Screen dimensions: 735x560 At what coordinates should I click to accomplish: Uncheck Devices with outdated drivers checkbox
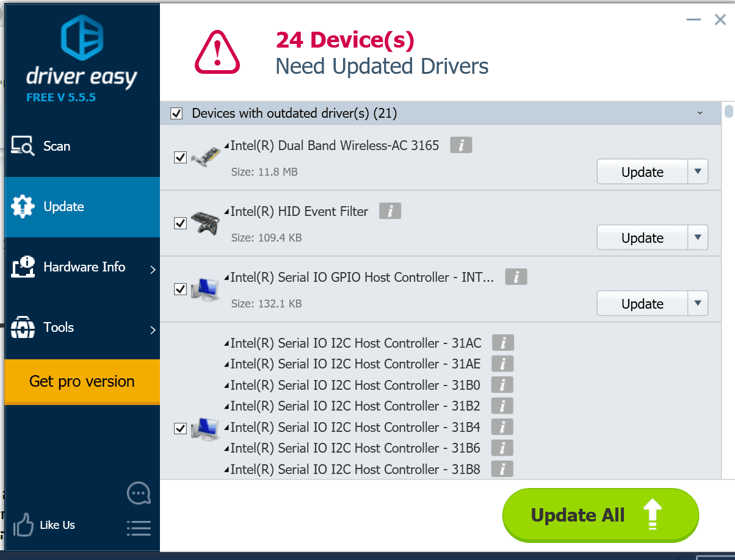coord(176,113)
